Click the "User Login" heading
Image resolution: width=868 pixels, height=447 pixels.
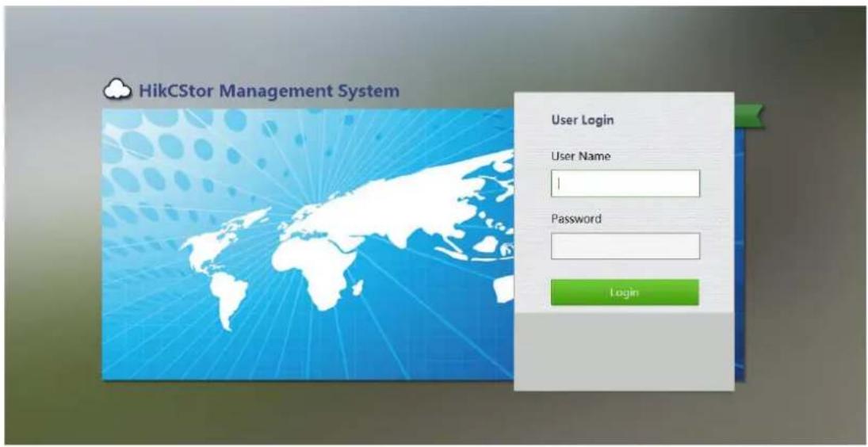(583, 120)
